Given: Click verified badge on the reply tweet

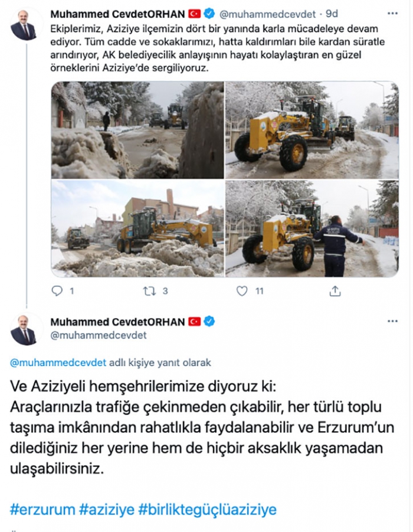Looking at the screenshot, I should [x=209, y=321].
